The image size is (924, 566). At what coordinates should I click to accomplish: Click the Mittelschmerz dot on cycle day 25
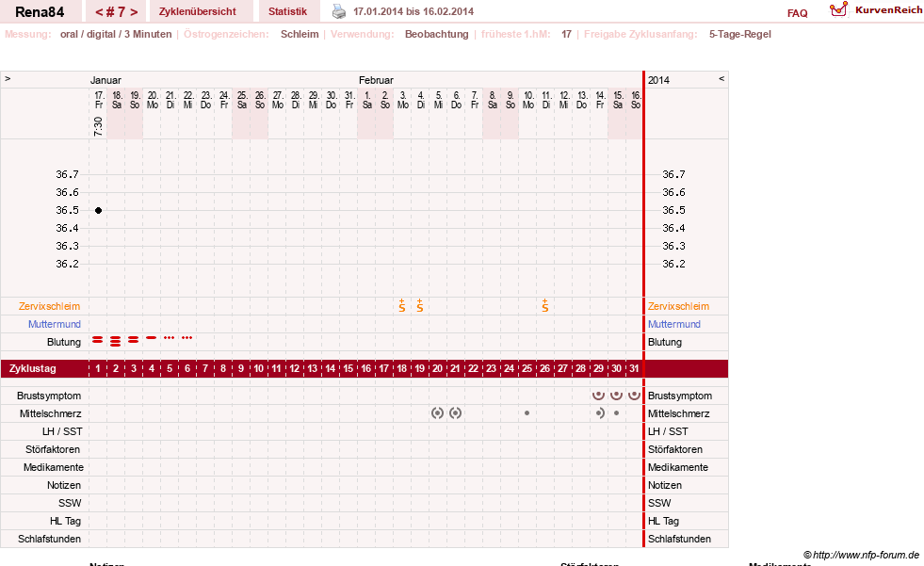[527, 413]
